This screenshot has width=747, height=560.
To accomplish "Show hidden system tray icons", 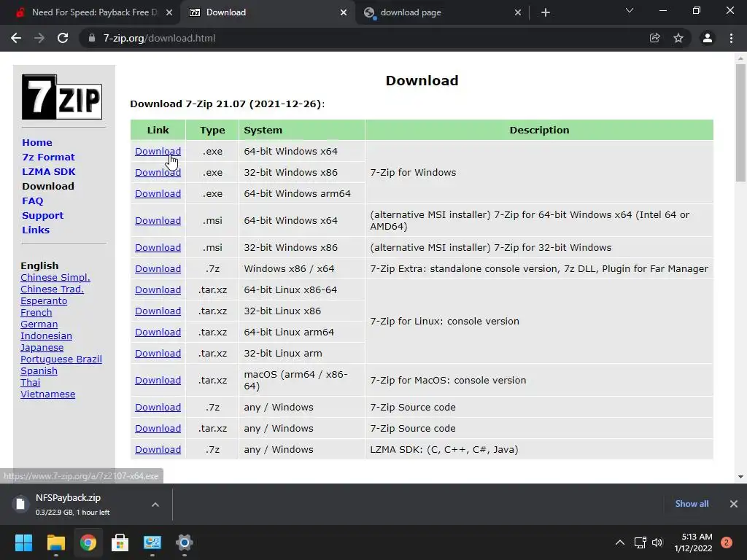I will [x=620, y=542].
